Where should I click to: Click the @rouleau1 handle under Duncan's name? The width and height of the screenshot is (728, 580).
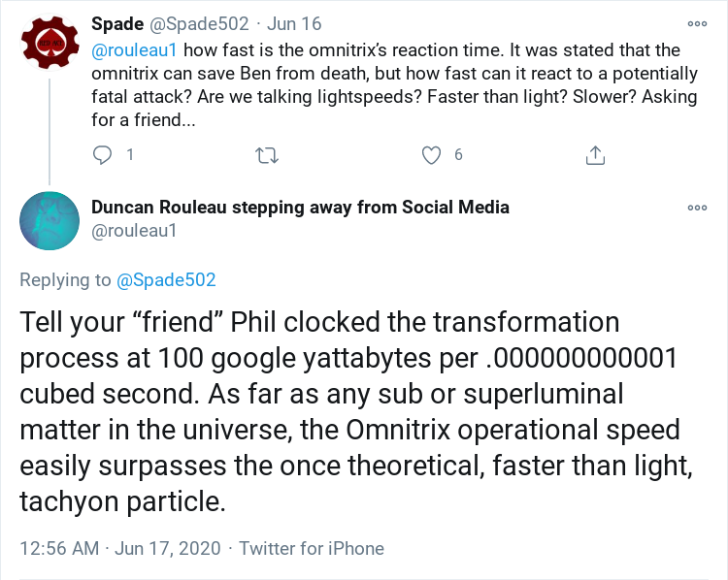[x=133, y=231]
